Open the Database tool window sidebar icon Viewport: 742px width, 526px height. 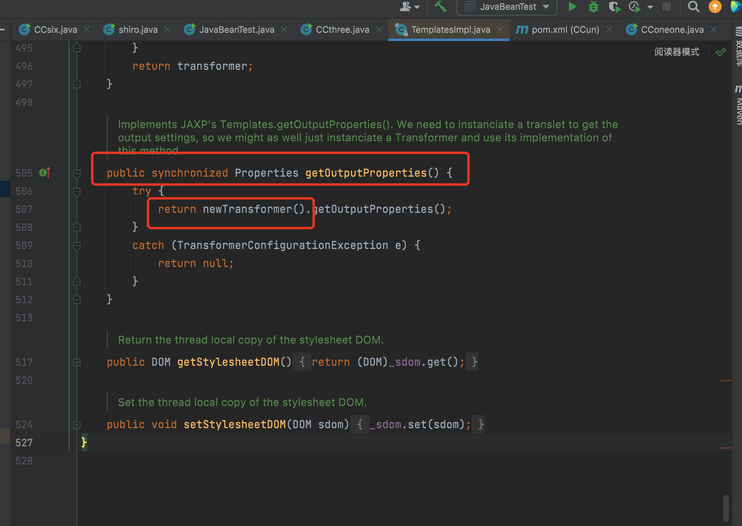(738, 47)
